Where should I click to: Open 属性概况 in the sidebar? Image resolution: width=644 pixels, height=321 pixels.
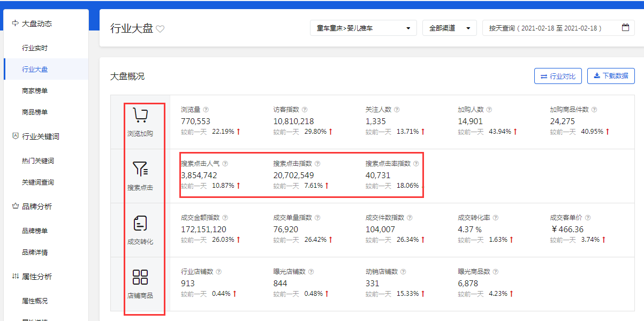click(35, 301)
